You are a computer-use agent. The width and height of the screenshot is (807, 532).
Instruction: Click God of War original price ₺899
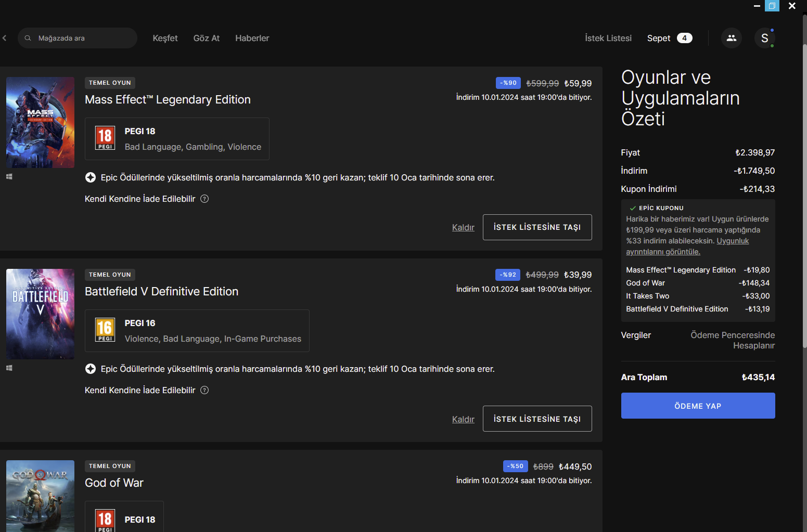[x=543, y=466]
